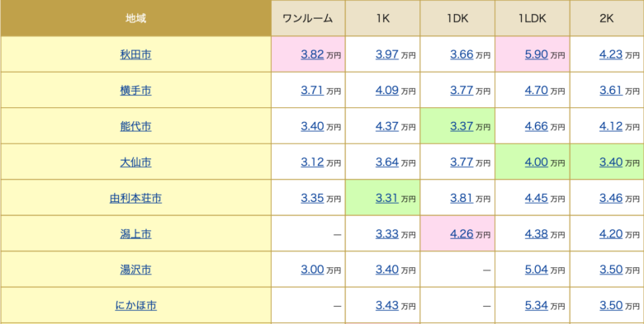
Task: Click 能代市 1DK price 3.37
Action: pos(462,126)
